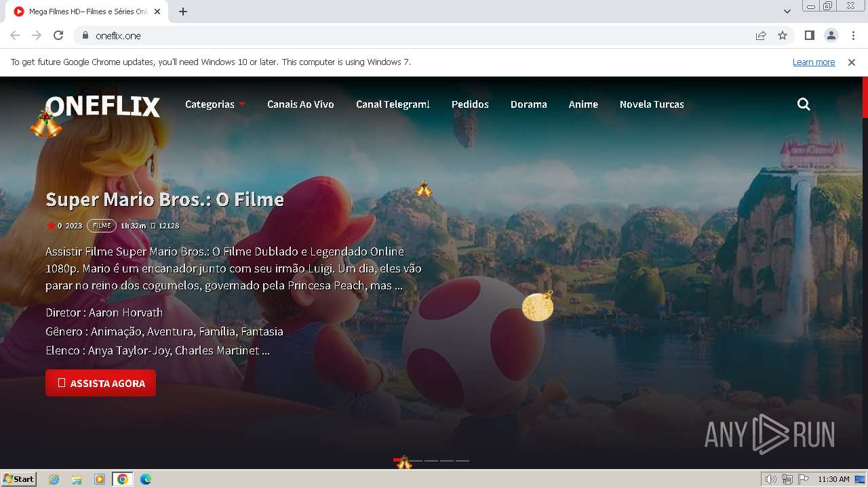
Task: Launch Internet Explorer from taskbar
Action: (x=54, y=479)
